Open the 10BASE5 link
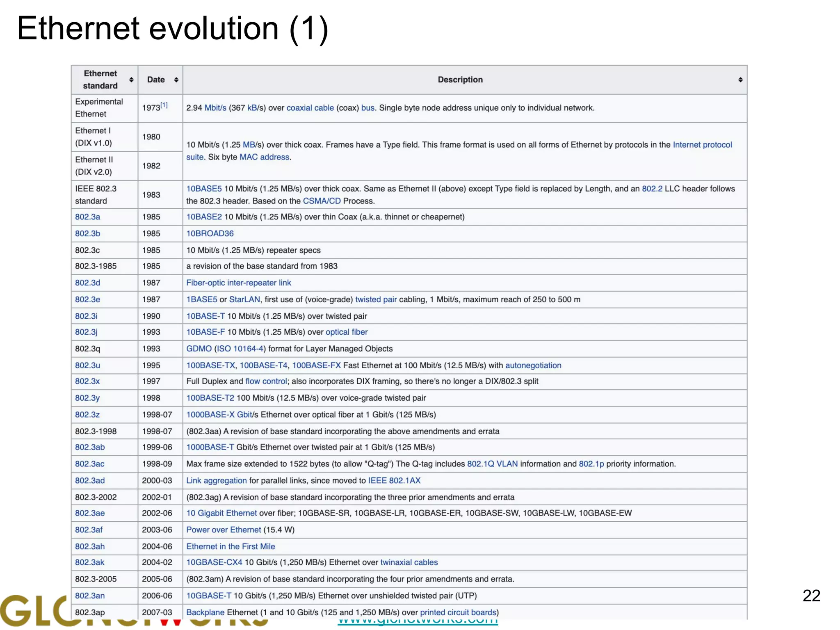 tap(204, 189)
